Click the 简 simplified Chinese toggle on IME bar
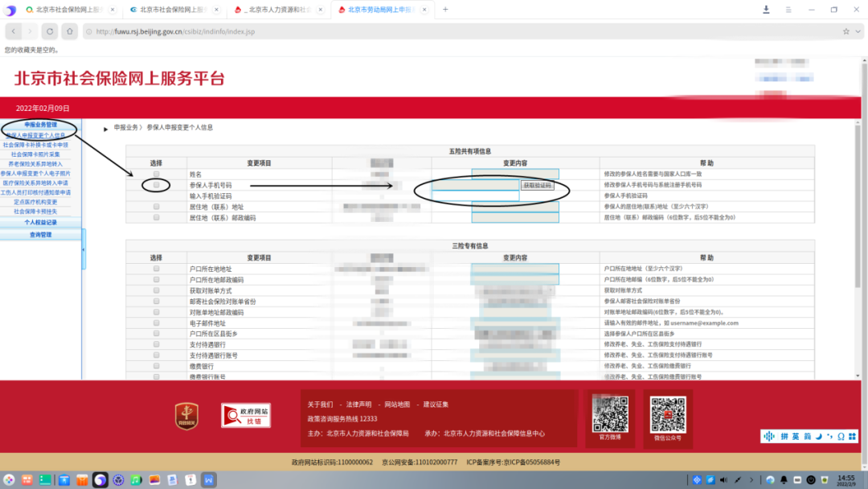 807,437
